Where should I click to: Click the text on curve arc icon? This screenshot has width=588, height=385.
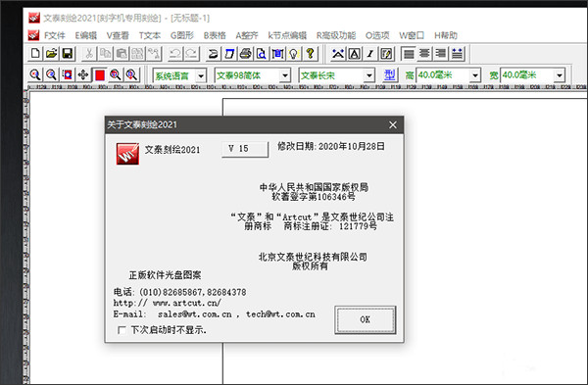click(x=338, y=54)
